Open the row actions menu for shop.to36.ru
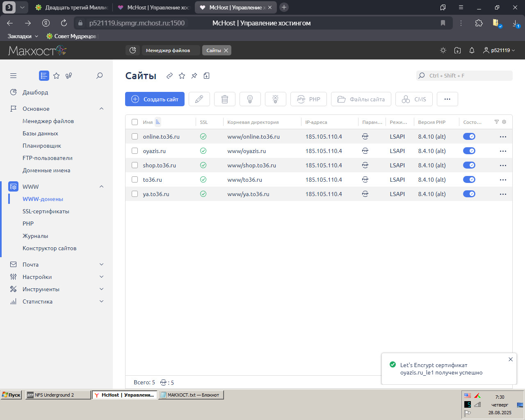 503,165
